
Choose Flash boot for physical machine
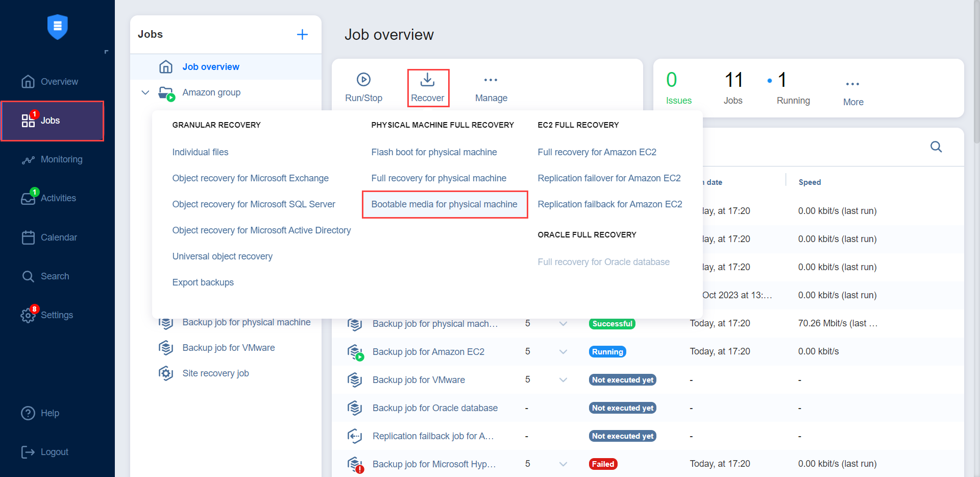[434, 152]
